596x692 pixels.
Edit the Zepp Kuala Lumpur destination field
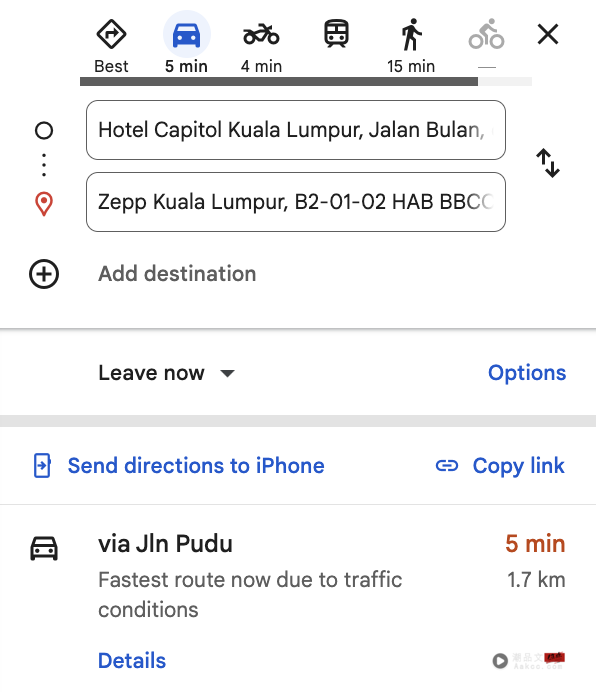point(296,202)
